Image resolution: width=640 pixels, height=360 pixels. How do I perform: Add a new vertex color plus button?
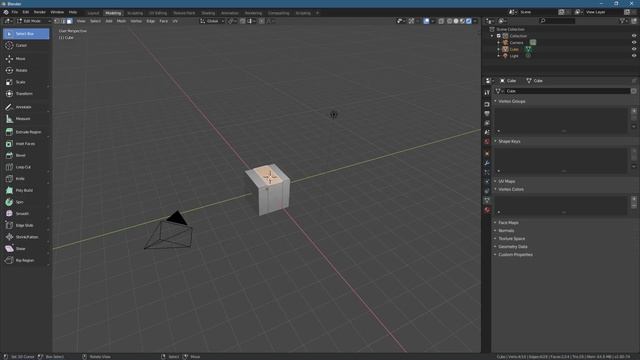(634, 199)
